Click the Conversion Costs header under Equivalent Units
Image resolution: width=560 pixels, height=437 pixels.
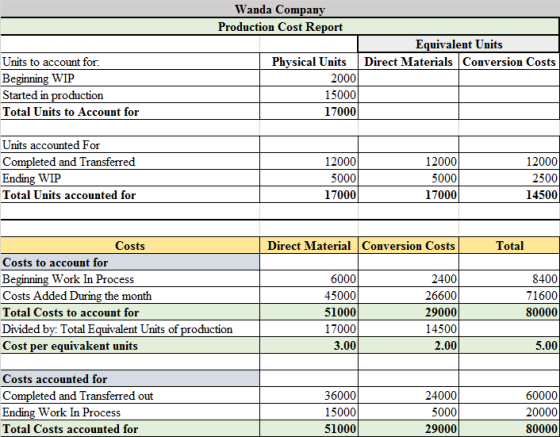click(509, 62)
